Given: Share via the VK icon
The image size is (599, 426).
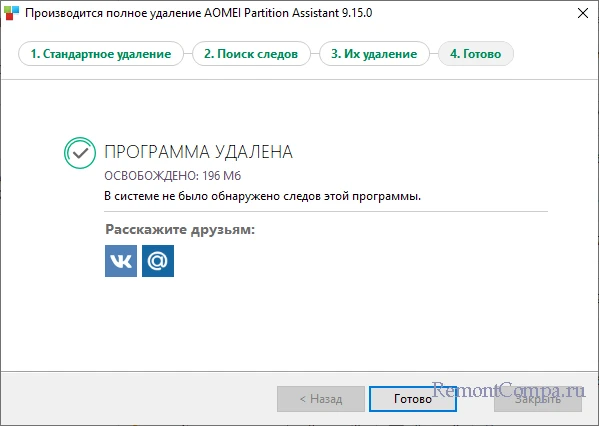Looking at the screenshot, I should coord(121,261).
